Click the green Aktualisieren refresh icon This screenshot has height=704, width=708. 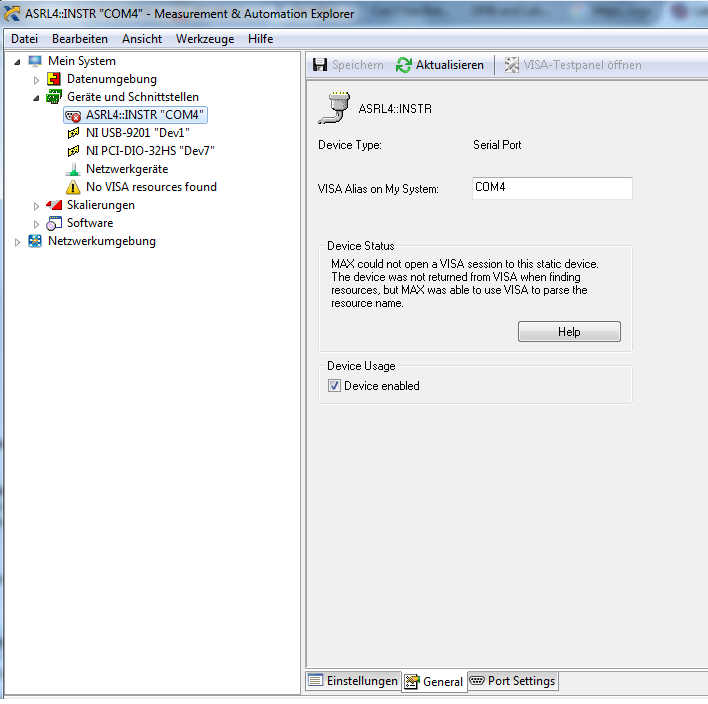pos(403,65)
